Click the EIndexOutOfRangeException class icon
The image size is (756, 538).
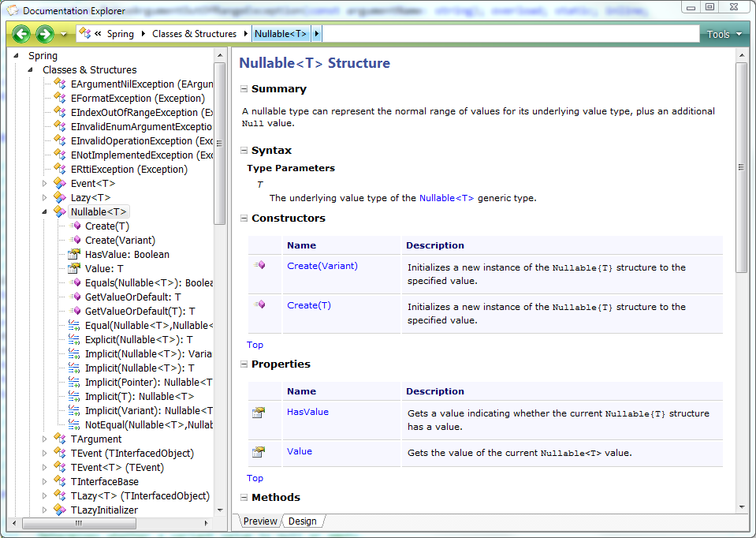[60, 113]
